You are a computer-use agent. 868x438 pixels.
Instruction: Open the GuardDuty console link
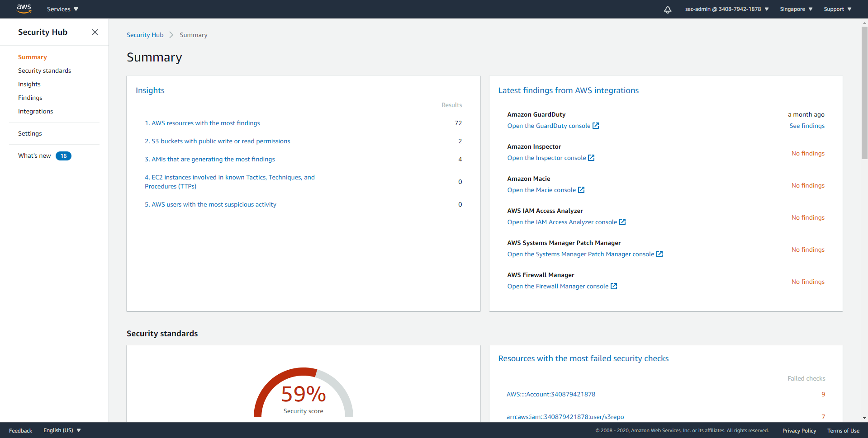pos(549,126)
